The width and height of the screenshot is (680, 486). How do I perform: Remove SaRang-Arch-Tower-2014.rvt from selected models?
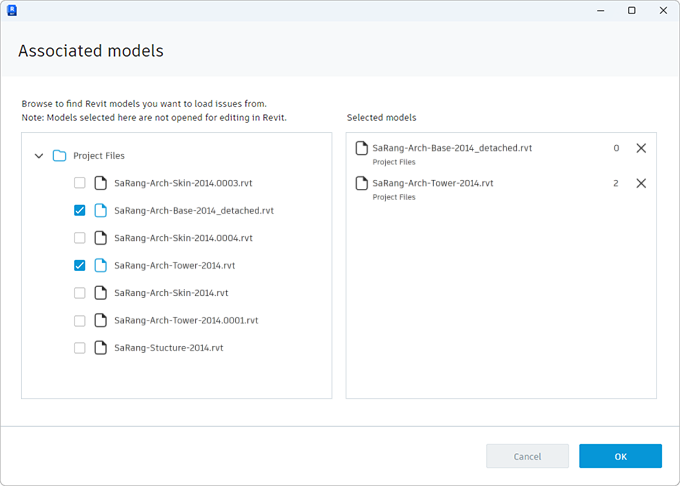[x=641, y=183]
